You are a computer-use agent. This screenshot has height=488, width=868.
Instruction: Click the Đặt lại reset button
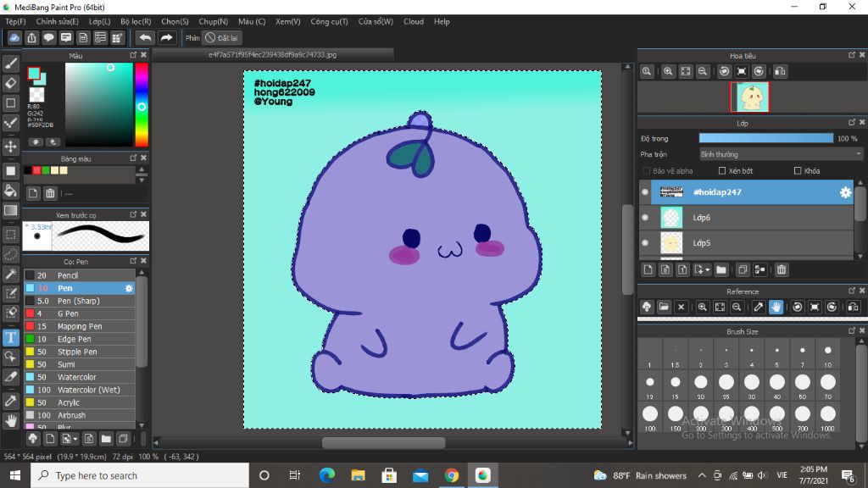coord(222,38)
